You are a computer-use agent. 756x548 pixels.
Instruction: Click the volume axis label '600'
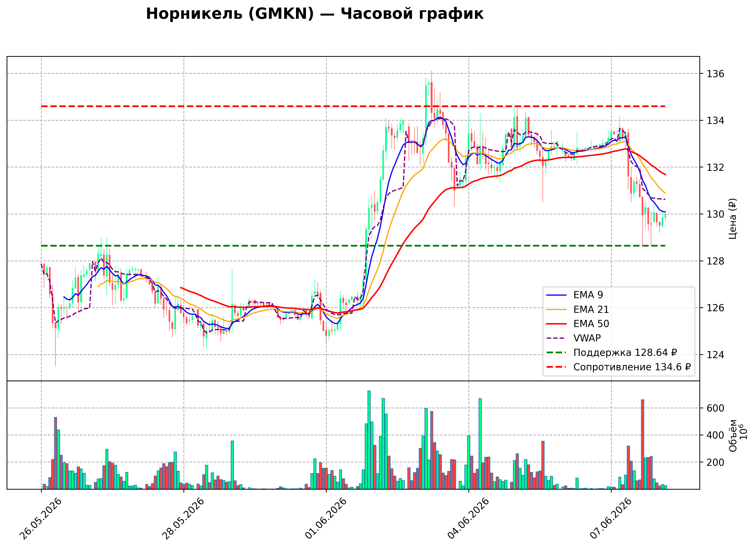click(716, 408)
